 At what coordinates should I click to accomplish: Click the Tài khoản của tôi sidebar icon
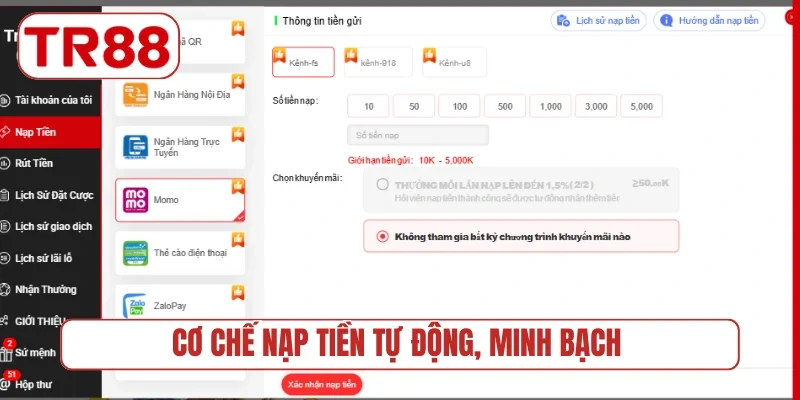click(5, 101)
